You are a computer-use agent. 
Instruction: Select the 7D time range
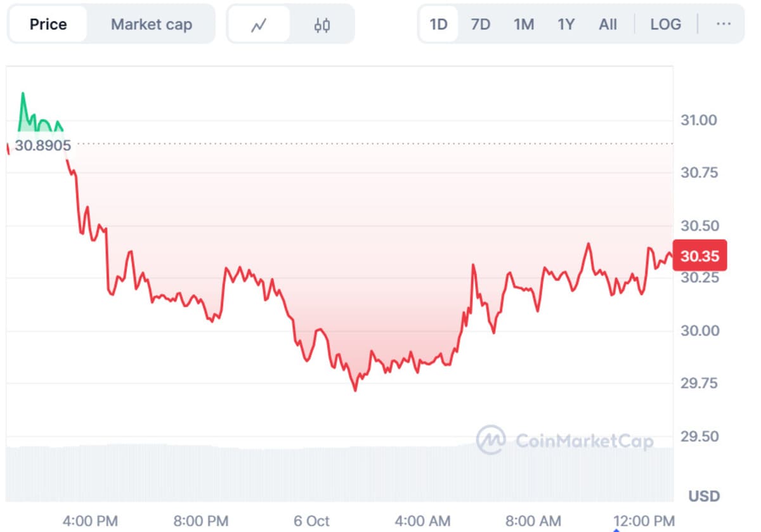point(481,24)
